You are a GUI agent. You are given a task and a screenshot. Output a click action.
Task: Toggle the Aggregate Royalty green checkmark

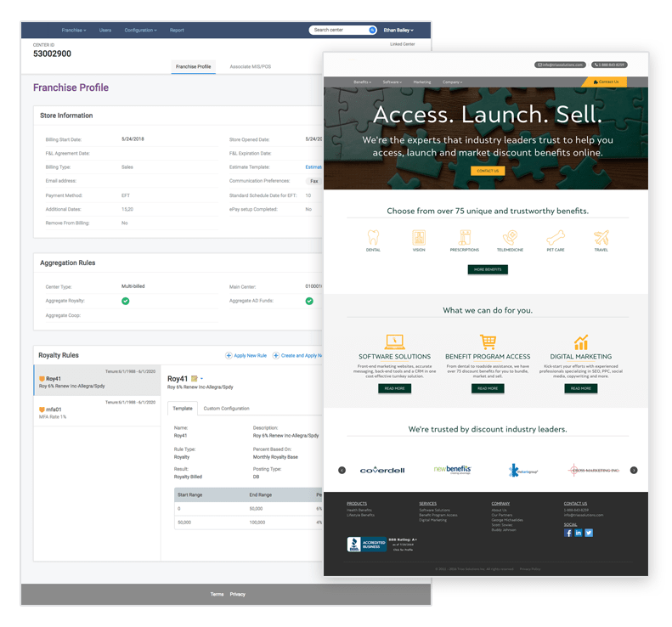pyautogui.click(x=125, y=301)
